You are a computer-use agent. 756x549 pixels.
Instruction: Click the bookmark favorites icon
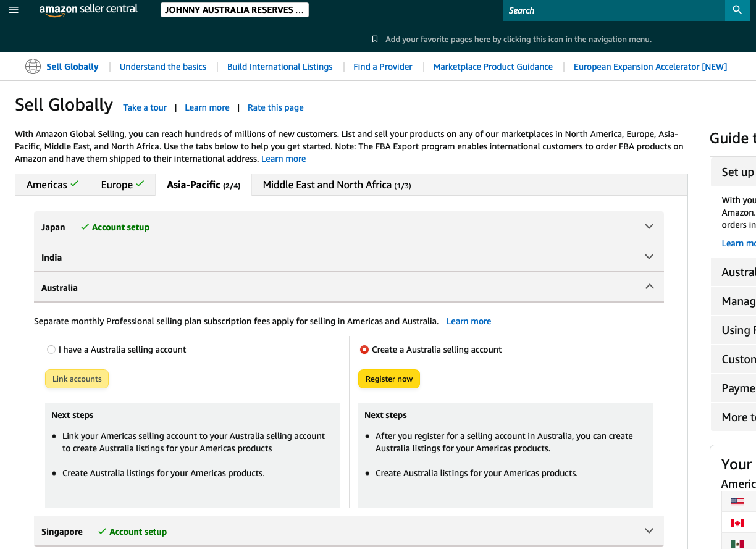click(x=375, y=39)
